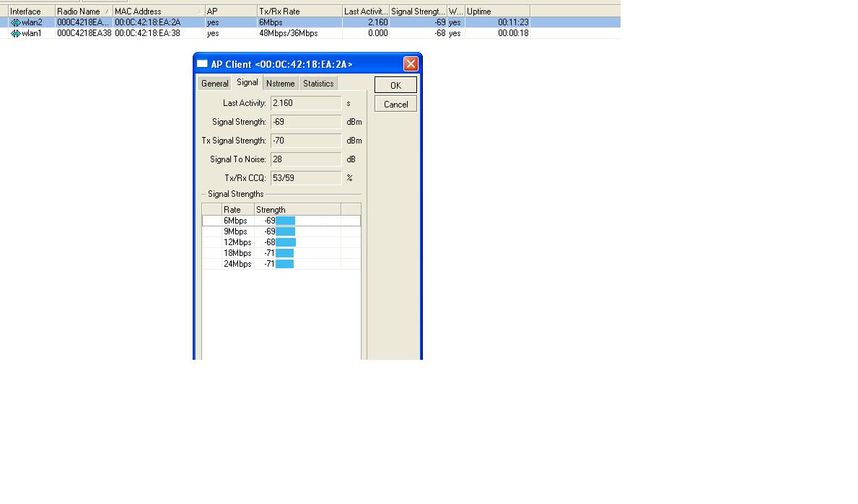Image resolution: width=858 pixels, height=504 pixels.
Task: Click the 18Mbps signal strength bar
Action: point(284,253)
